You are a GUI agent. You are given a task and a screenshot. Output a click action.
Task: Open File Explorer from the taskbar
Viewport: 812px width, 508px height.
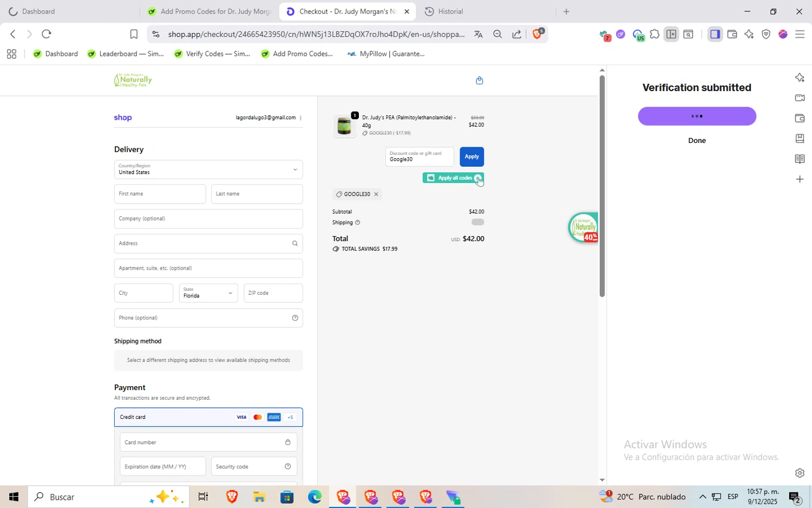(259, 497)
